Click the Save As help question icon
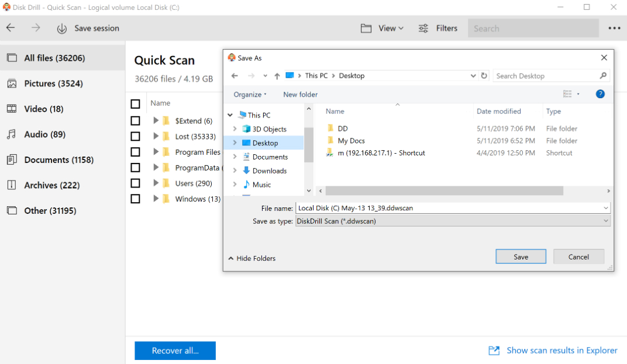 (600, 94)
